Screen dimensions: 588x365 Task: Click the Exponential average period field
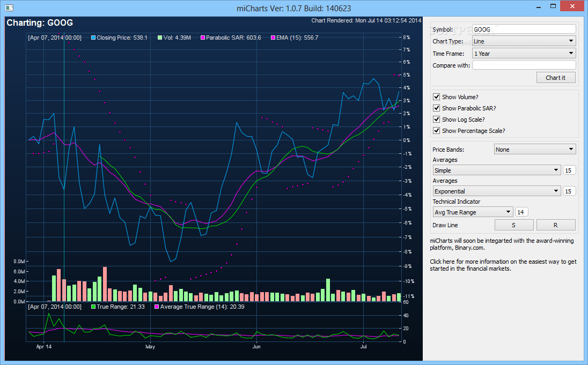point(569,191)
